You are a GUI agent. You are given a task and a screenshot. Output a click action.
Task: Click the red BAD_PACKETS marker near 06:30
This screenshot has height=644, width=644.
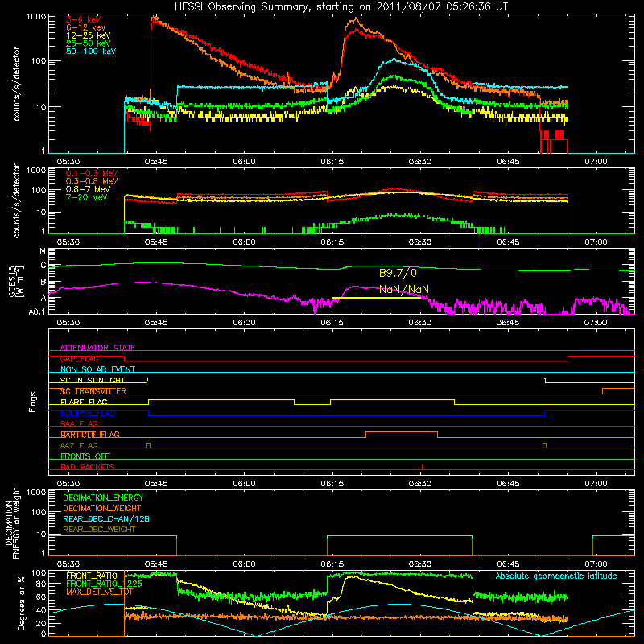click(422, 467)
